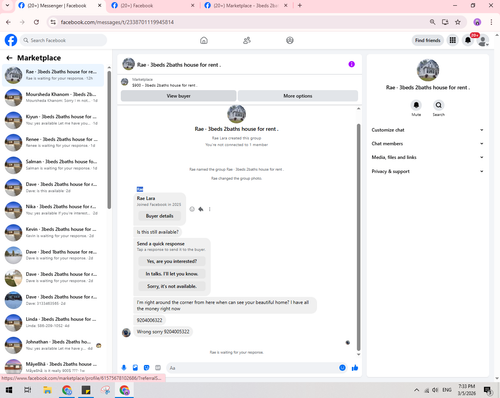React to Rae Lara's message with the emoji icon
This screenshot has height=398, width=500.
click(x=192, y=209)
